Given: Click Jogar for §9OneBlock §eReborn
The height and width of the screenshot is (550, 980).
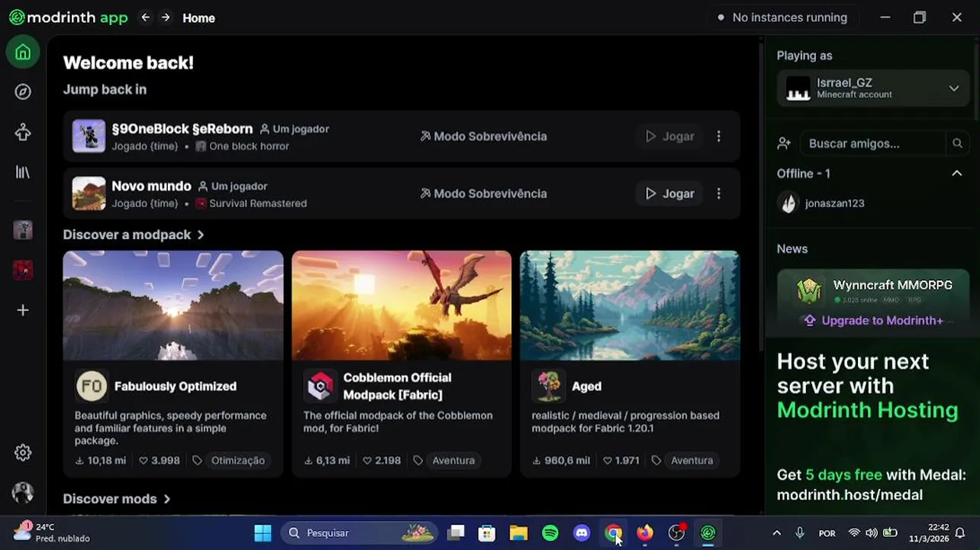Looking at the screenshot, I should point(669,136).
